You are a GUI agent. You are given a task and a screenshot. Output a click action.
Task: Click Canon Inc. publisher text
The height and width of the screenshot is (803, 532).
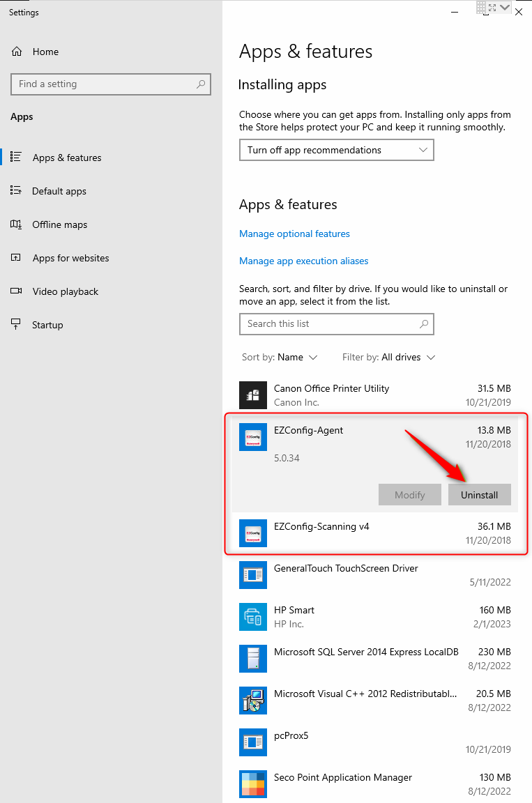pos(296,402)
